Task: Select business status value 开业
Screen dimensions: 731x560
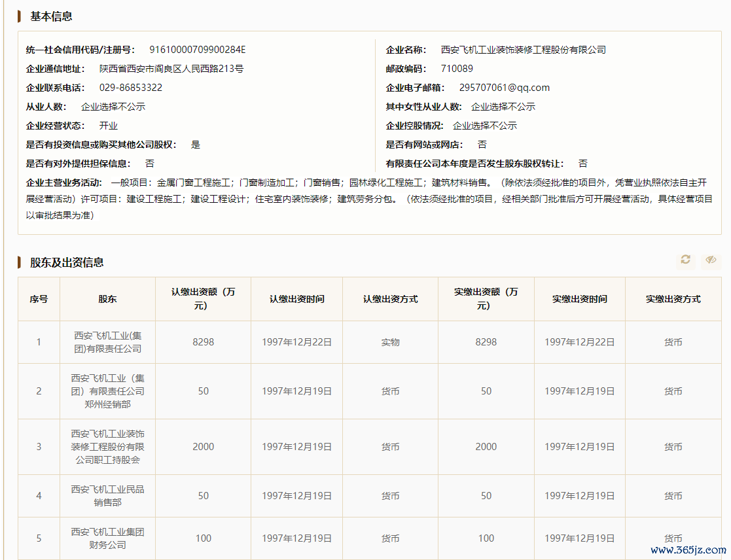Action: [x=108, y=126]
